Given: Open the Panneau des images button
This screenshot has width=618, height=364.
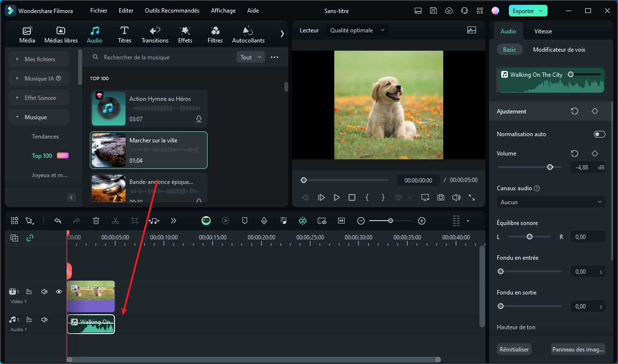Looking at the screenshot, I should pyautogui.click(x=578, y=350).
